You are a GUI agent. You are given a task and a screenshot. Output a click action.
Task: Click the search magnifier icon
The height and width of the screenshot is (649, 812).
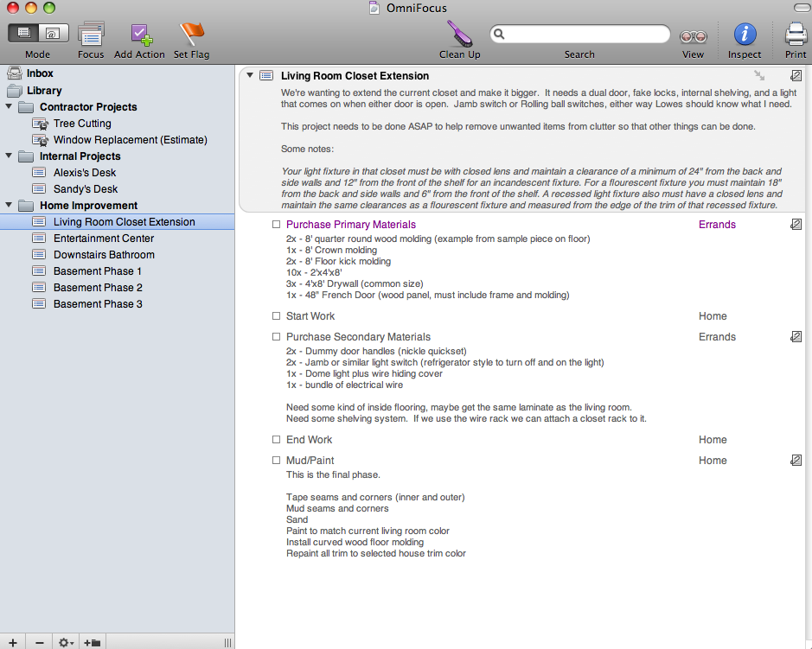click(x=499, y=35)
